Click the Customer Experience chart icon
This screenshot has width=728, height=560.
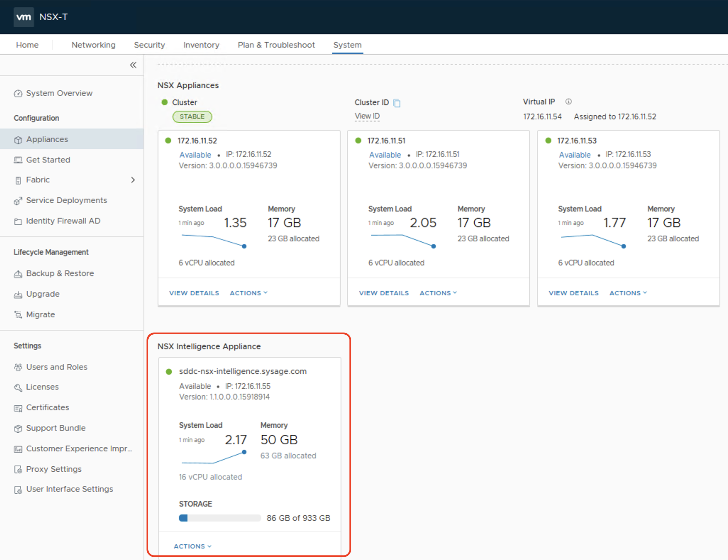[x=18, y=449]
